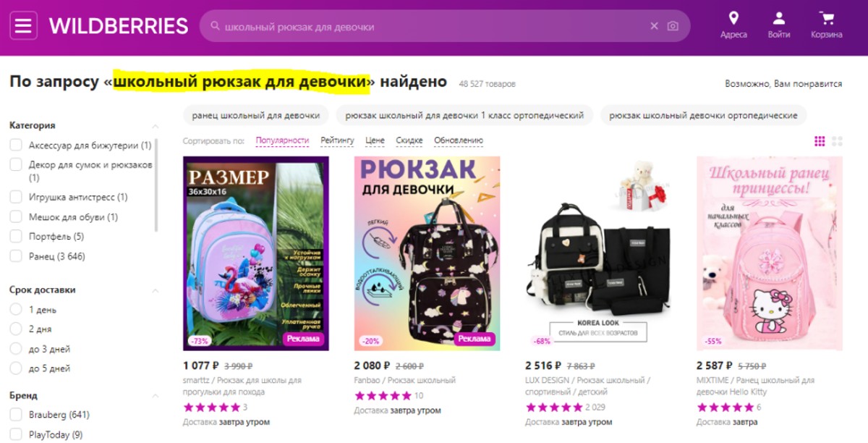Open the Корзина cart icon
Image resolution: width=868 pixels, height=443 pixels.
tap(826, 18)
